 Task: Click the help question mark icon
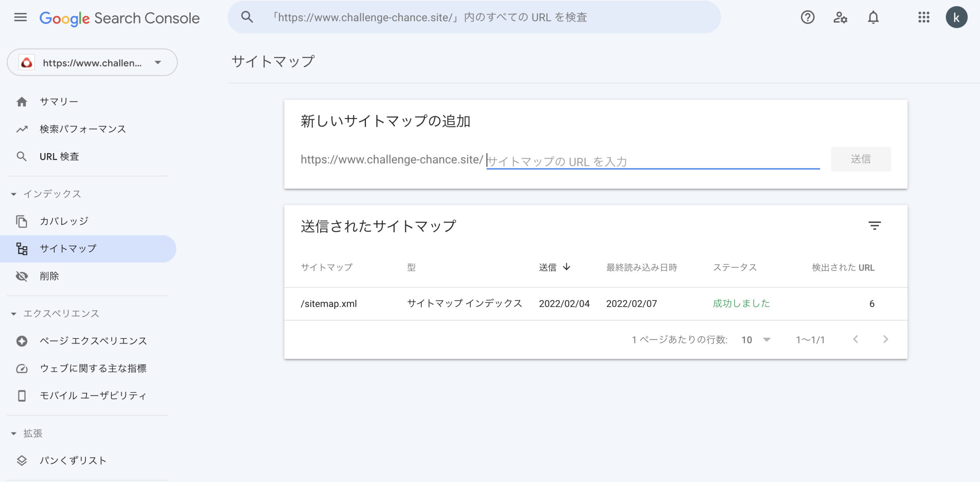point(807,17)
